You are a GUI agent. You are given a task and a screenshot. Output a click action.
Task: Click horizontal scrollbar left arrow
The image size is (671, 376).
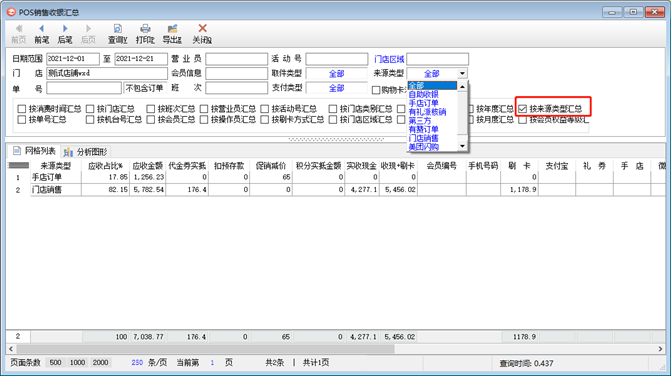point(11,349)
